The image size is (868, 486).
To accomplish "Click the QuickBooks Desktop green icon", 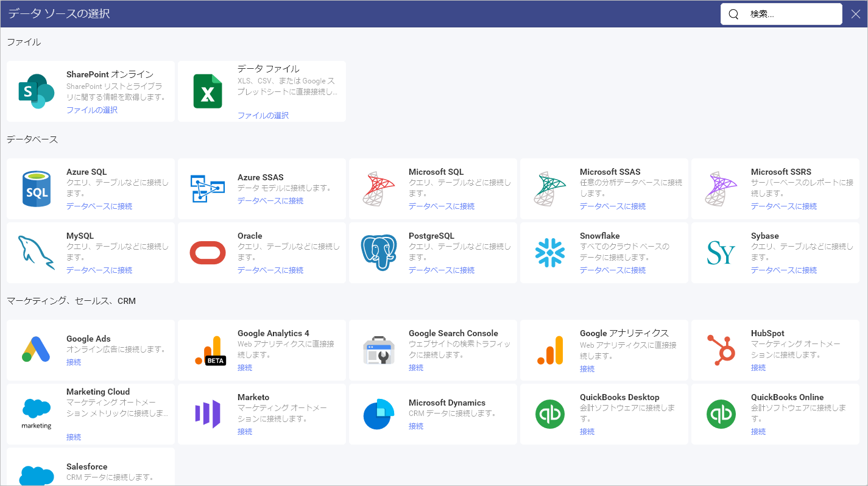I will click(550, 414).
